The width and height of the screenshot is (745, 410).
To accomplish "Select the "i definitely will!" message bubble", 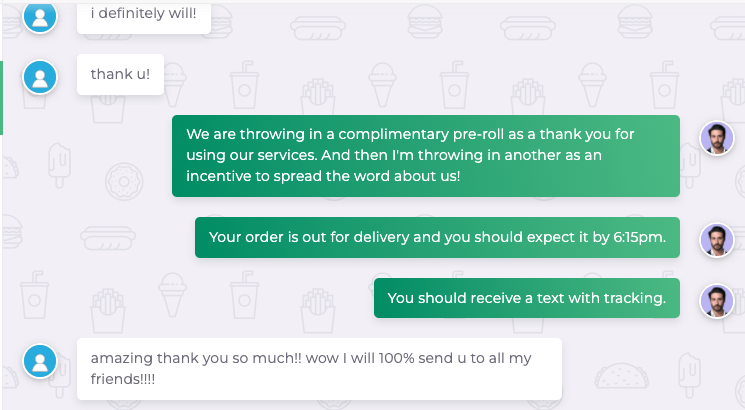I will pos(143,15).
